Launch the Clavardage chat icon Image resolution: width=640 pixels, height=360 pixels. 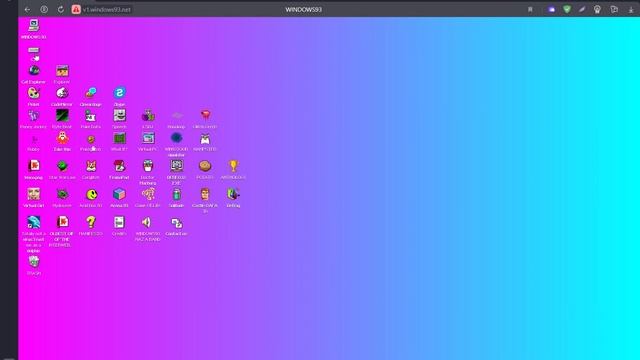click(91, 93)
